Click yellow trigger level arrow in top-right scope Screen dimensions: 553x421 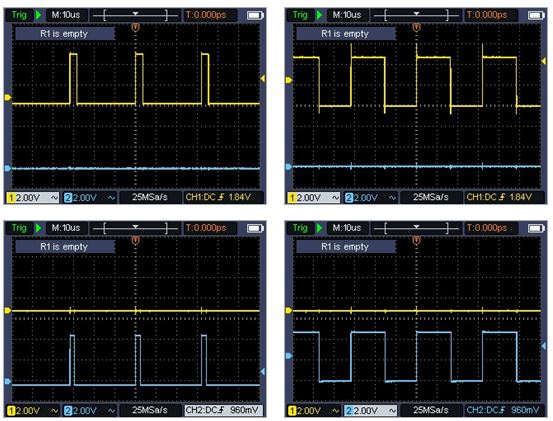click(x=543, y=61)
